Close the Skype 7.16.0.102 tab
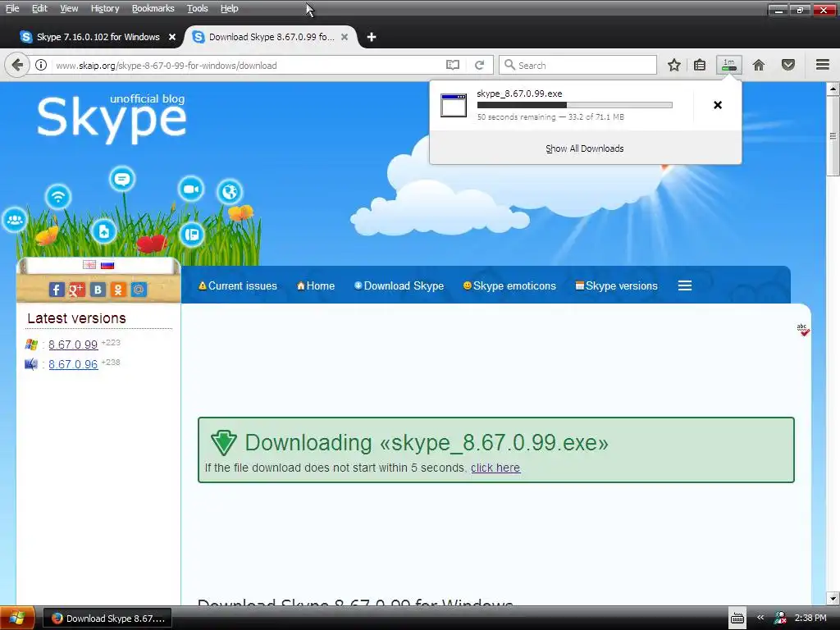 [x=172, y=37]
